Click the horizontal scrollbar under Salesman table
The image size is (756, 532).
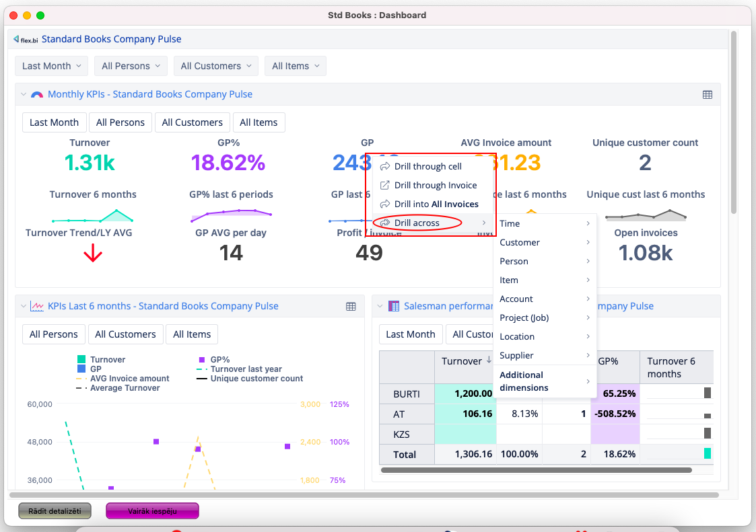point(536,470)
